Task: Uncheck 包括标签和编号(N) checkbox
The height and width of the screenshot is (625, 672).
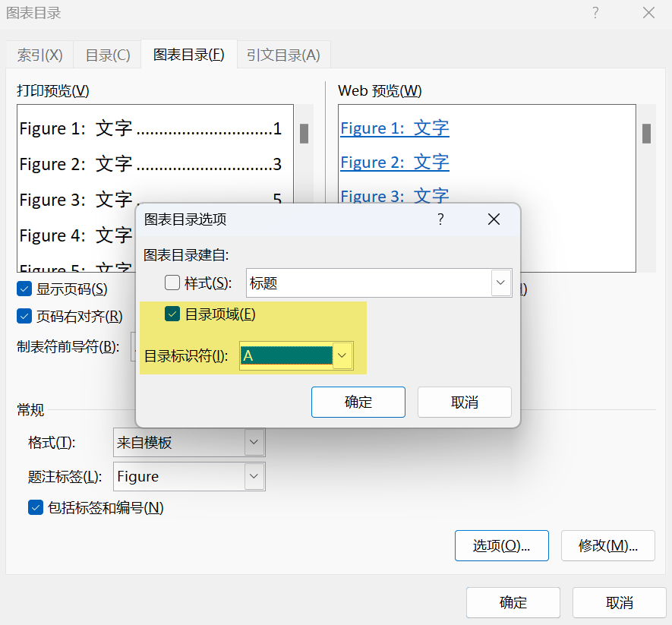Action: (x=36, y=507)
